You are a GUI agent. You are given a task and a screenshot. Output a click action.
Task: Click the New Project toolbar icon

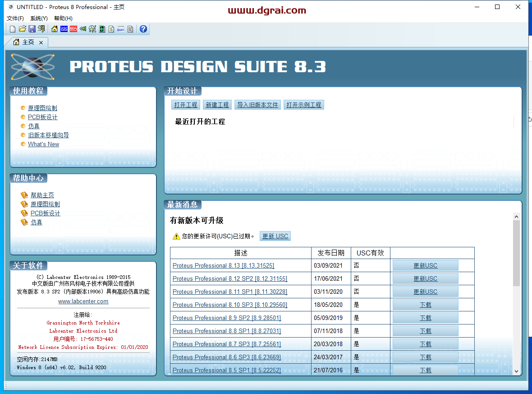(x=13, y=29)
